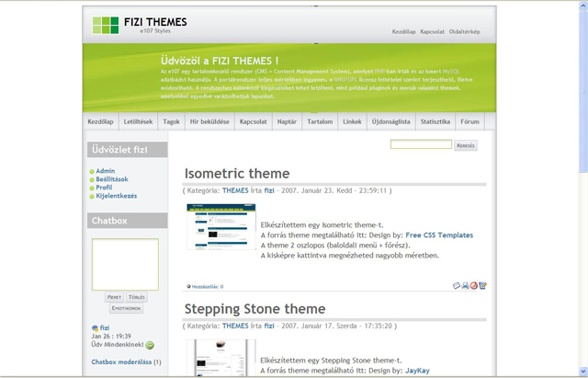The width and height of the screenshot is (588, 378).
Task: Click the FIZI THEMES green squares logo
Action: coord(106,25)
